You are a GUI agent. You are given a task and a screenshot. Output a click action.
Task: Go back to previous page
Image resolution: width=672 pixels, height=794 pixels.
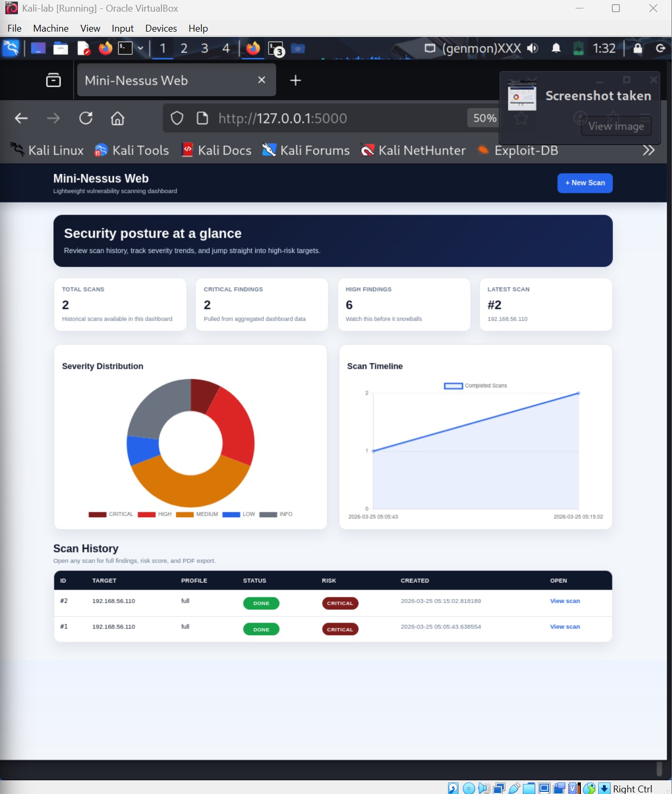pos(21,118)
